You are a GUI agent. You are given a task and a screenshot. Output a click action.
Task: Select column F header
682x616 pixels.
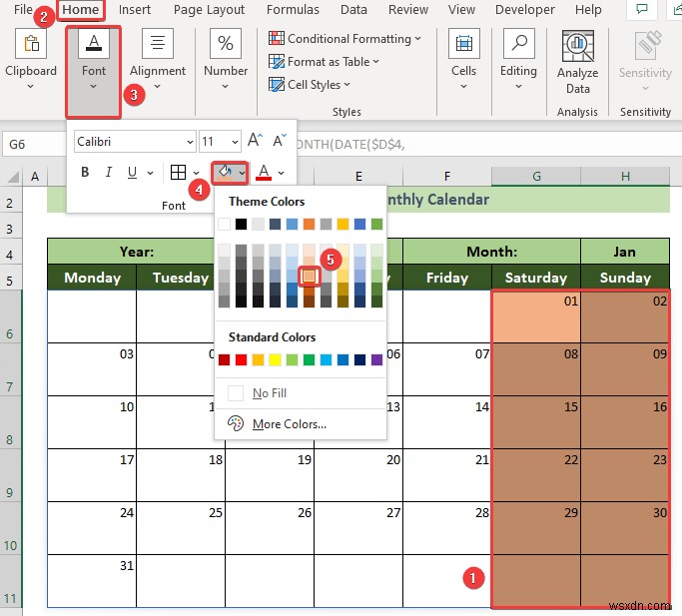point(447,176)
